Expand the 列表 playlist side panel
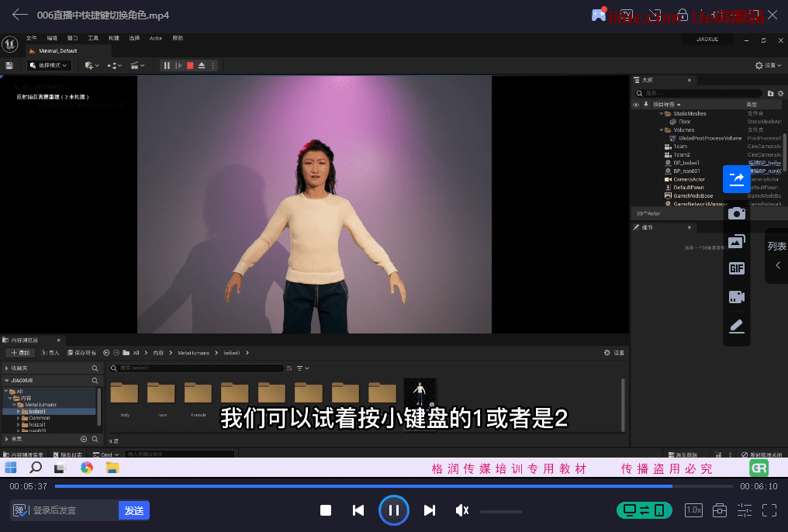This screenshot has width=788, height=532. pyautogui.click(x=777, y=256)
